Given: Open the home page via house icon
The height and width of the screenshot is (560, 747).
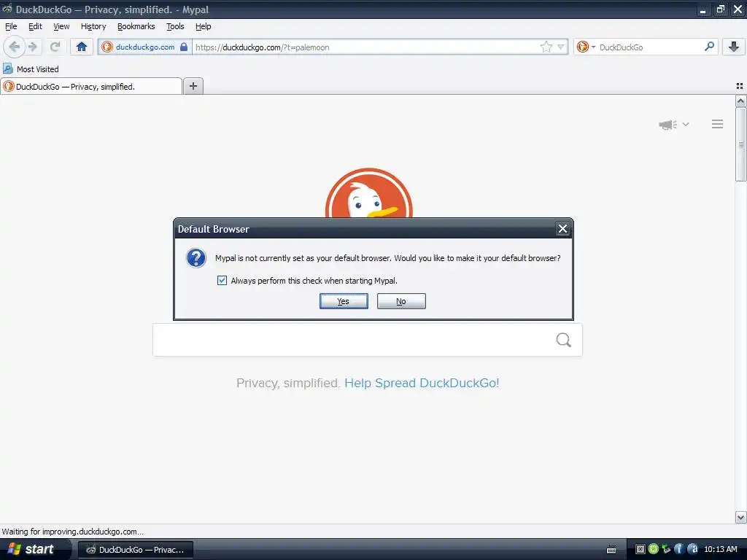Looking at the screenshot, I should coord(82,47).
